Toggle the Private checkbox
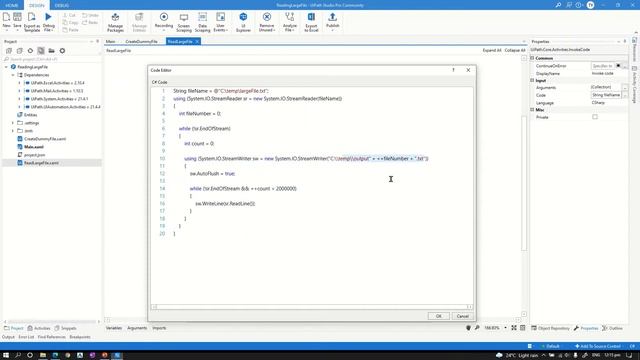Screen dimensions: 640x360 pyautogui.click(x=595, y=117)
